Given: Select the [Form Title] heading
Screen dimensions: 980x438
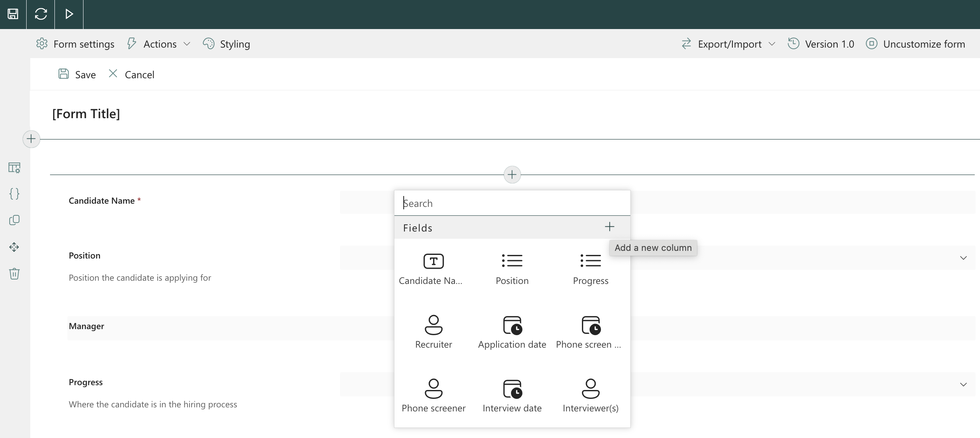Looking at the screenshot, I should pyautogui.click(x=86, y=114).
